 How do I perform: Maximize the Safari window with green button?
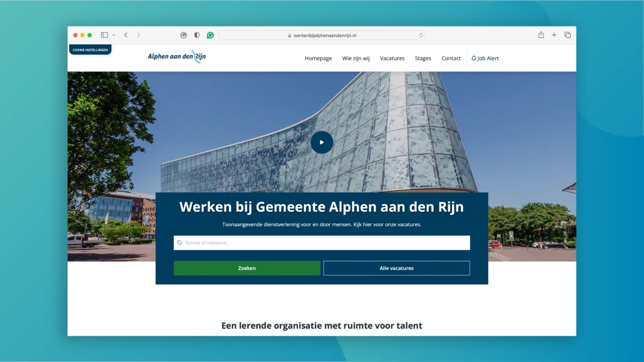90,35
